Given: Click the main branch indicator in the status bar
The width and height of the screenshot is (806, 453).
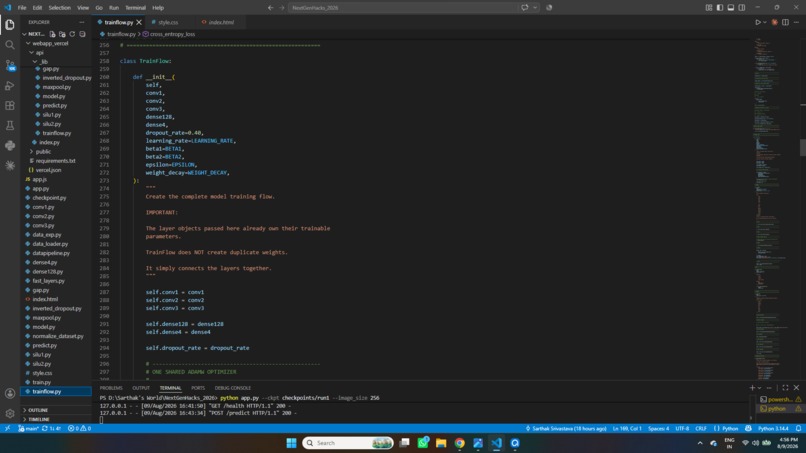Looking at the screenshot, I should tap(29, 428).
